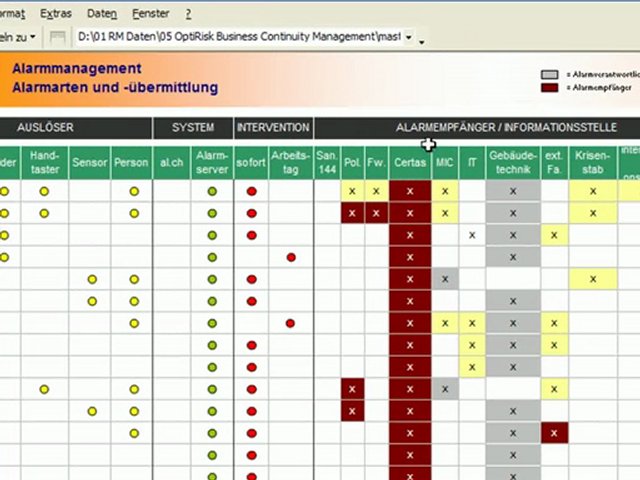The height and width of the screenshot is (480, 640).
Task: Click the topmost yellow dot in Sensor column
Action: tap(91, 280)
